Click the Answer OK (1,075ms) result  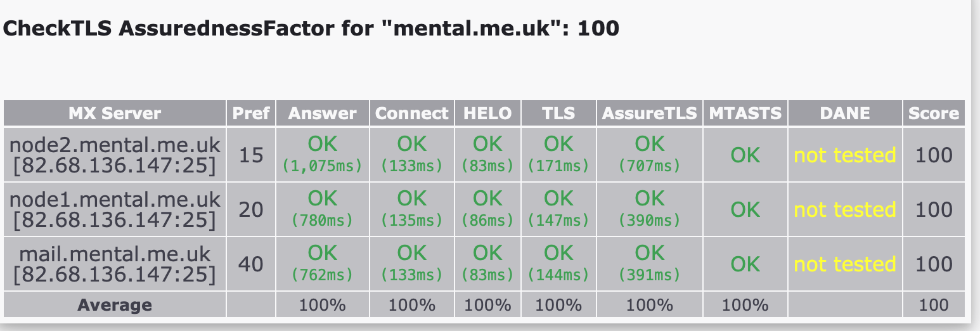click(x=322, y=155)
